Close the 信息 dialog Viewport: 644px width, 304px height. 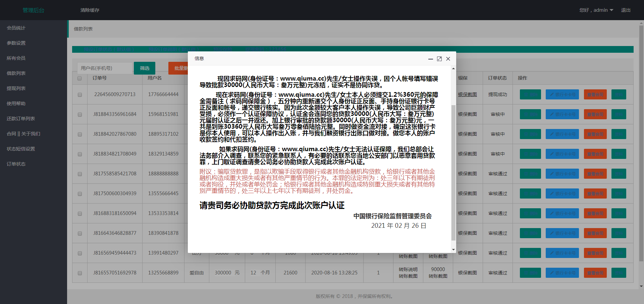click(x=448, y=59)
